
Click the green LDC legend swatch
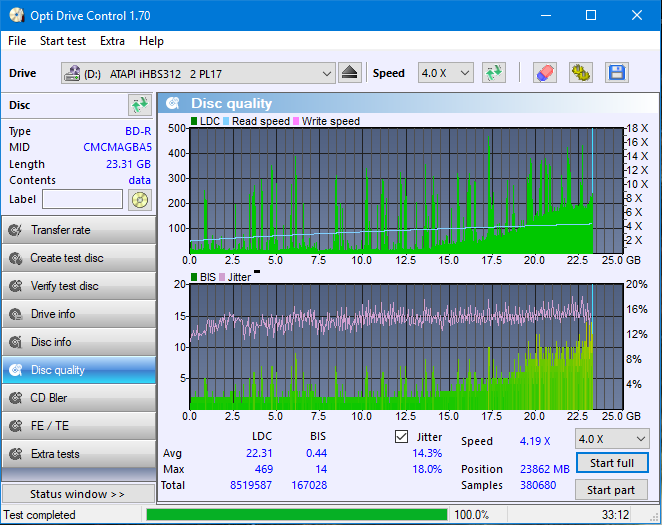194,121
